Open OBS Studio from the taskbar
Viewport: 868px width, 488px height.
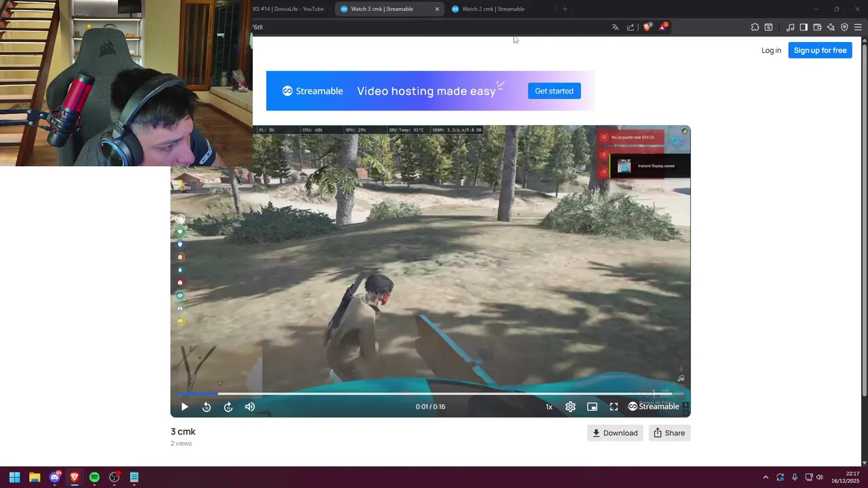115,477
